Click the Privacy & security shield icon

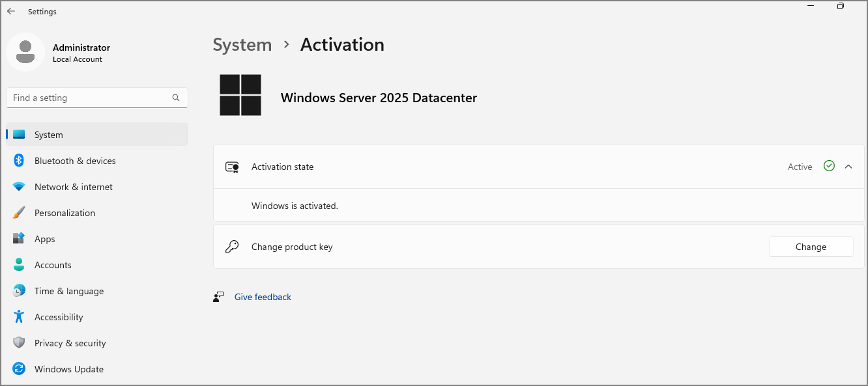(x=19, y=343)
